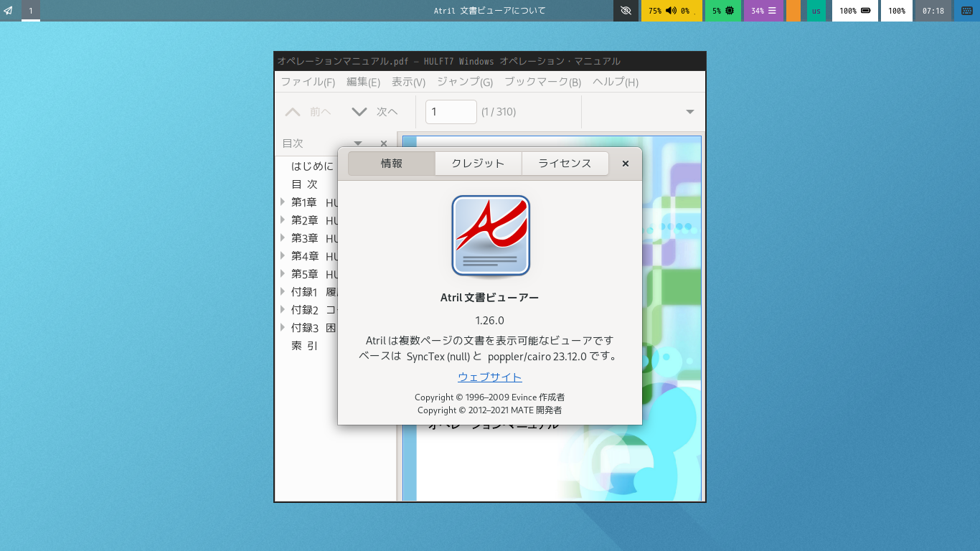
Task: Click the CPU usage indicator showing 5%
Action: click(x=723, y=11)
